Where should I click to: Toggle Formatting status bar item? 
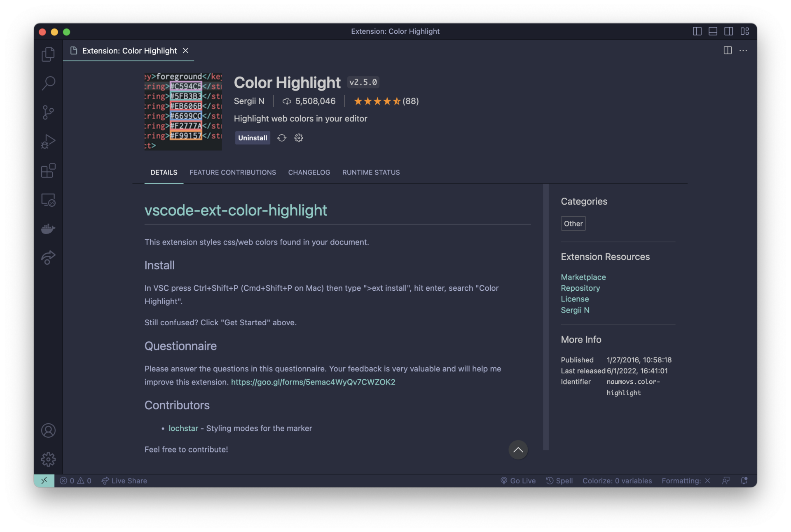686,481
